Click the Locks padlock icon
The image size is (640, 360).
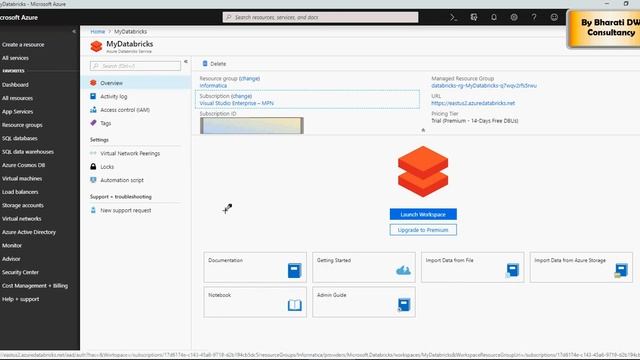tap(93, 167)
